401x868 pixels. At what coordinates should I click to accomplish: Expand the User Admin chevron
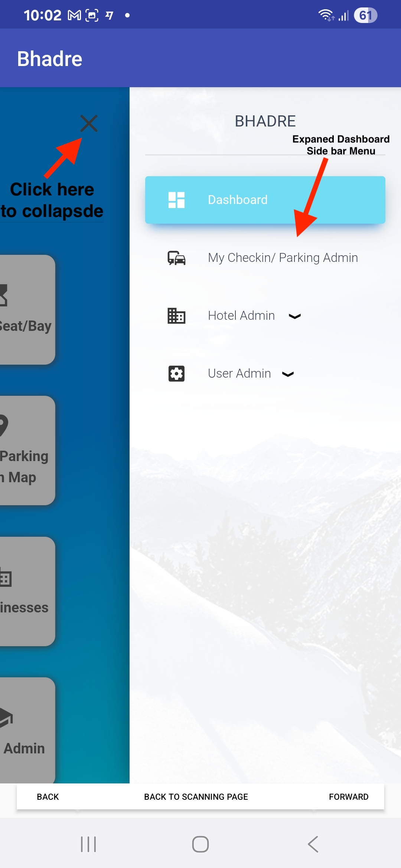point(288,374)
